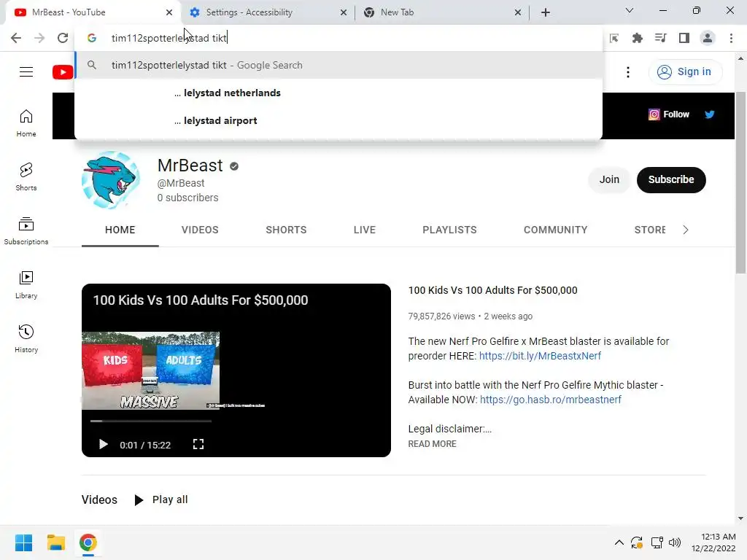Play the featured video
The image size is (747, 560).
tap(103, 445)
